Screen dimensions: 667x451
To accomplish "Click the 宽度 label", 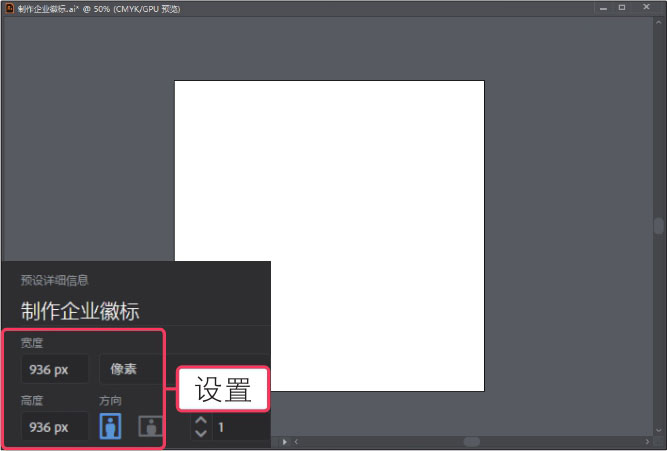I will (x=32, y=343).
